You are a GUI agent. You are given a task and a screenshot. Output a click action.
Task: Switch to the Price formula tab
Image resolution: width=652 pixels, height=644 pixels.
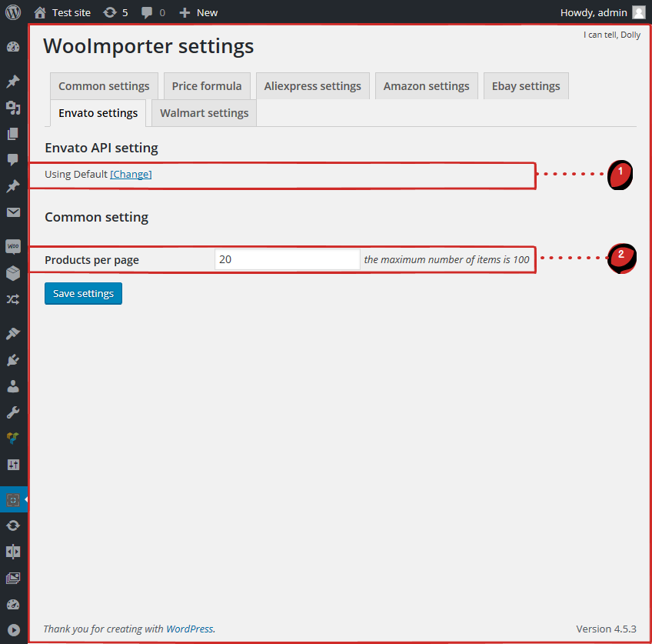point(207,86)
